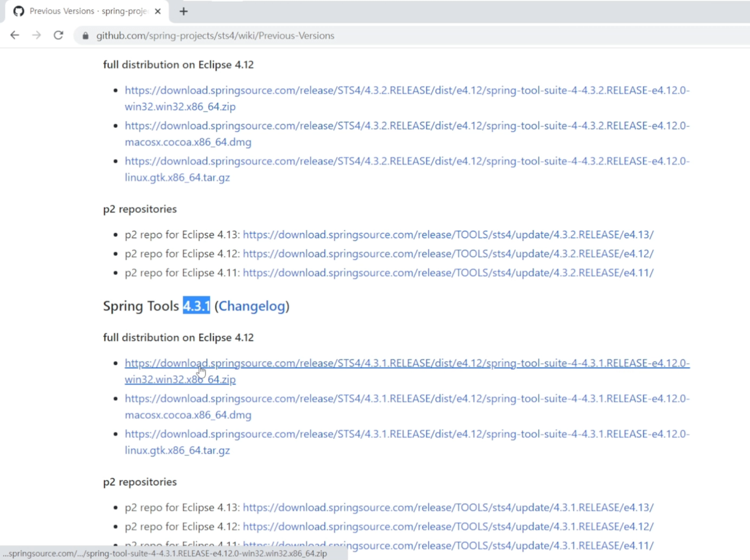Select the Previous Versions GitHub tab
Viewport: 750px width, 560px height.
87,11
